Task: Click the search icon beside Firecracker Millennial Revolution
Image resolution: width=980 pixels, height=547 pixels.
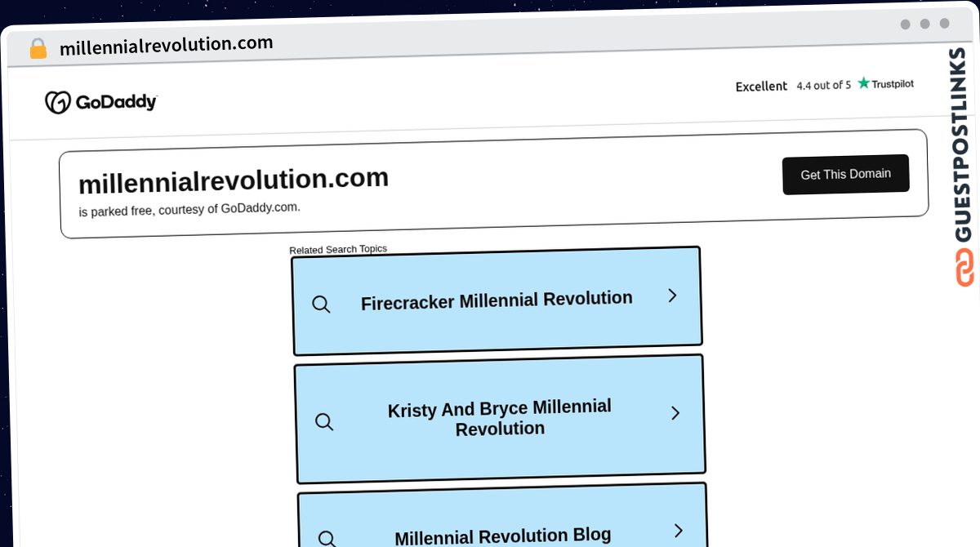Action: 321,305
